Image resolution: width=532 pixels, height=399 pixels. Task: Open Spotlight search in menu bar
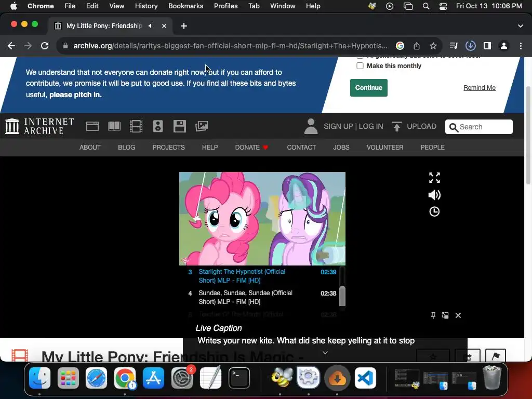[426, 6]
